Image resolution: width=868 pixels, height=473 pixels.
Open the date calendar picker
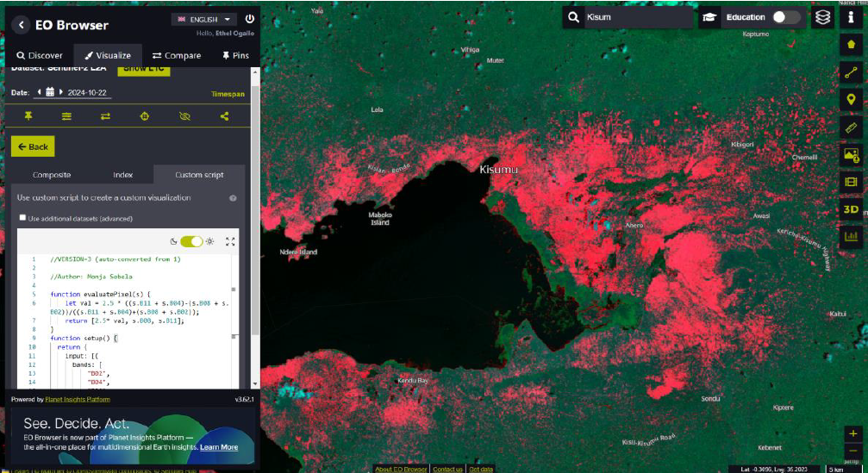point(50,92)
